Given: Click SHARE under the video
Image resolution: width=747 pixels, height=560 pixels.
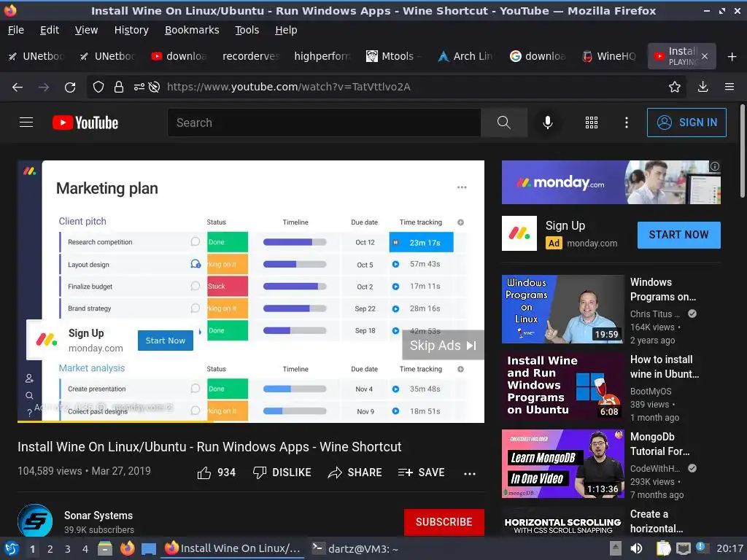Looking at the screenshot, I should pyautogui.click(x=355, y=472).
